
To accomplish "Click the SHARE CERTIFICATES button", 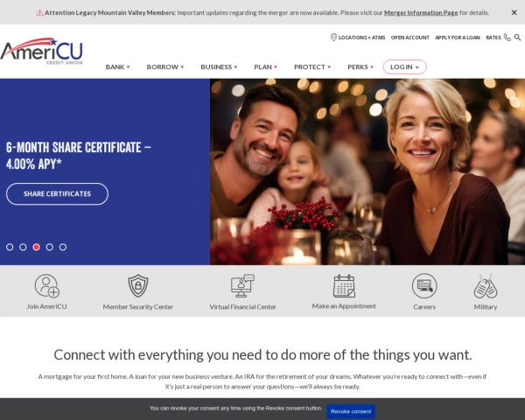I will pos(57,194).
